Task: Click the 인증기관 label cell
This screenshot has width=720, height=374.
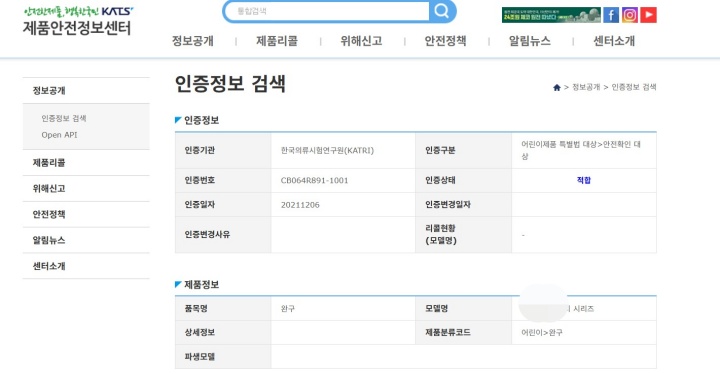Action: [x=223, y=150]
